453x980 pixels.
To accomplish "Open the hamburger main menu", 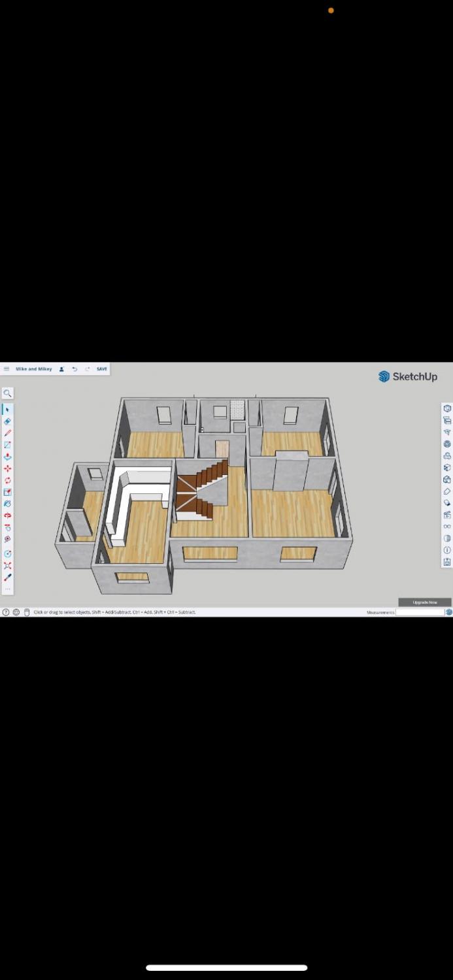I will (7, 369).
